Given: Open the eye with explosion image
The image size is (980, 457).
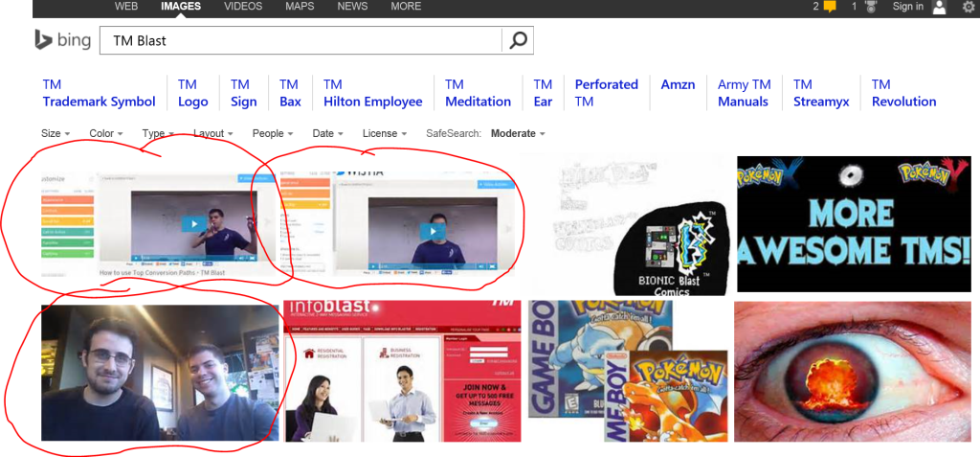Looking at the screenshot, I should (853, 371).
